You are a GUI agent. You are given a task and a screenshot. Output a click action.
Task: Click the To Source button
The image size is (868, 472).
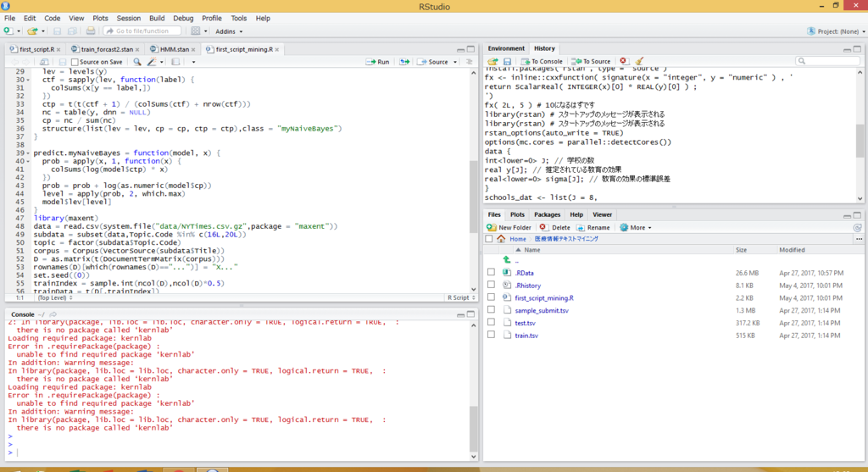pyautogui.click(x=591, y=61)
